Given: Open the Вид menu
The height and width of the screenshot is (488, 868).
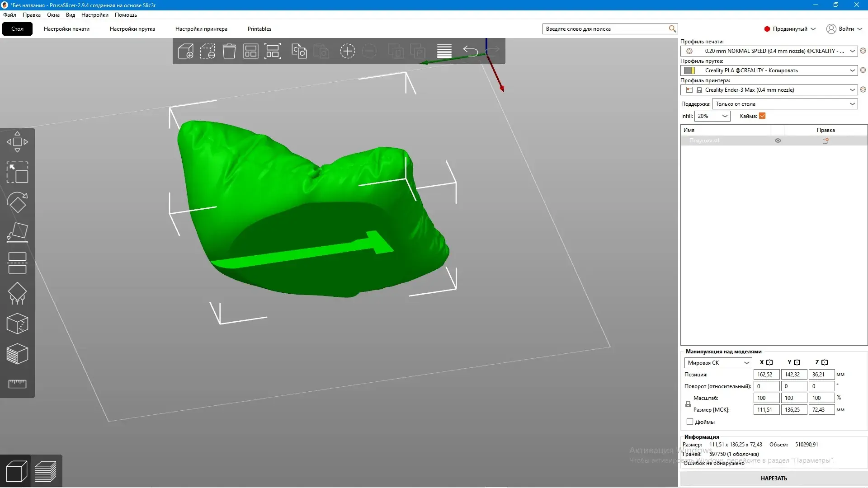Looking at the screenshot, I should click(x=71, y=15).
